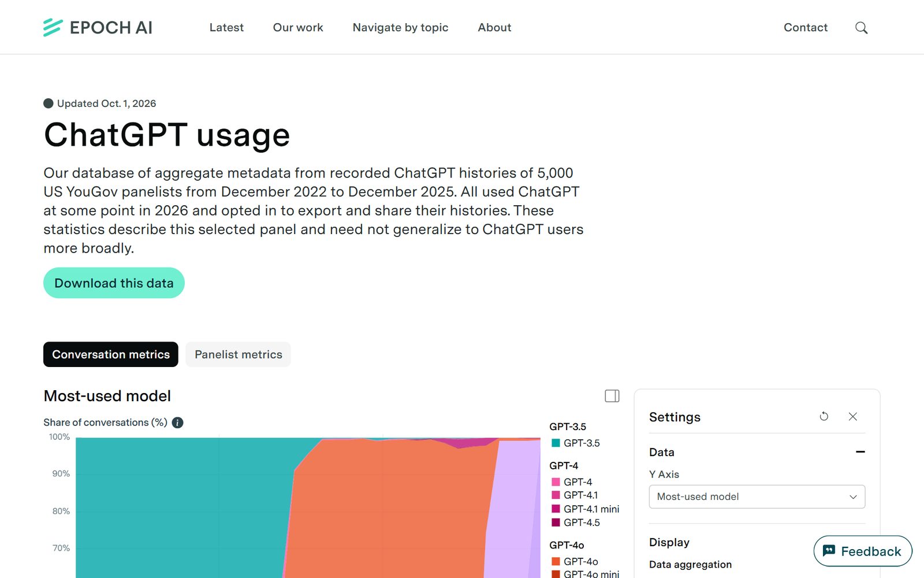Go to the Contact page
Viewport: 924px width, 578px height.
[x=806, y=27]
